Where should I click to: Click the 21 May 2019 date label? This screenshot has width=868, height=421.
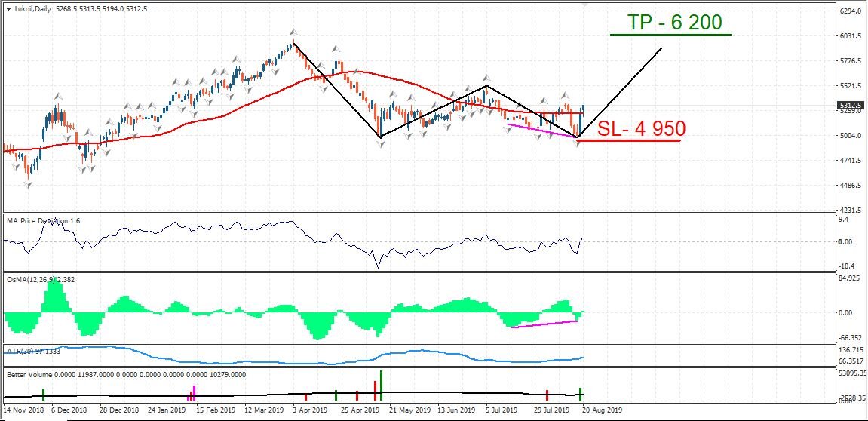tap(409, 410)
